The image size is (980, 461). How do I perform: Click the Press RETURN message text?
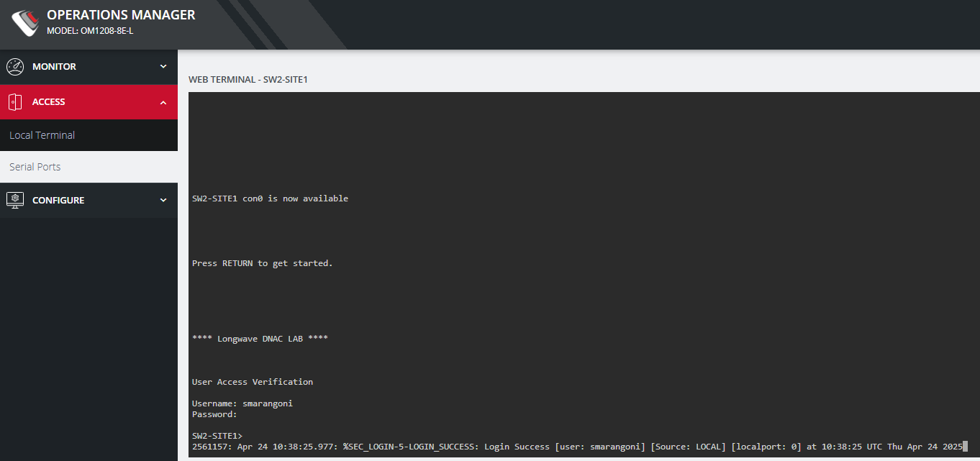(261, 263)
